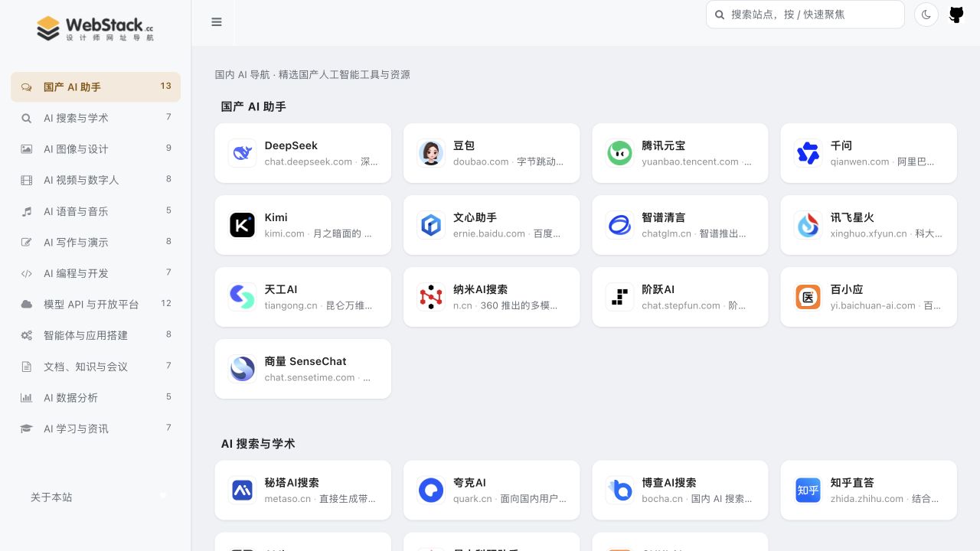The image size is (980, 551).
Task: Open the 腾讯元宝 title link
Action: pos(664,145)
